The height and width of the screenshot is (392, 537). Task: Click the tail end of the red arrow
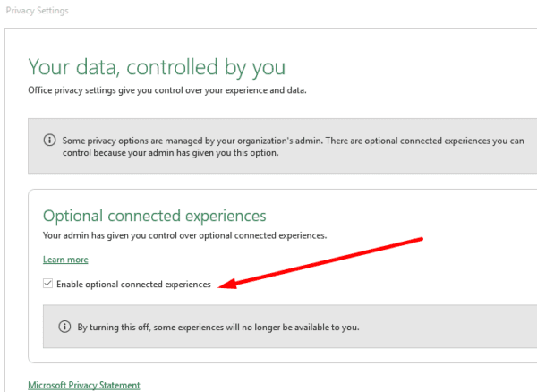point(419,240)
